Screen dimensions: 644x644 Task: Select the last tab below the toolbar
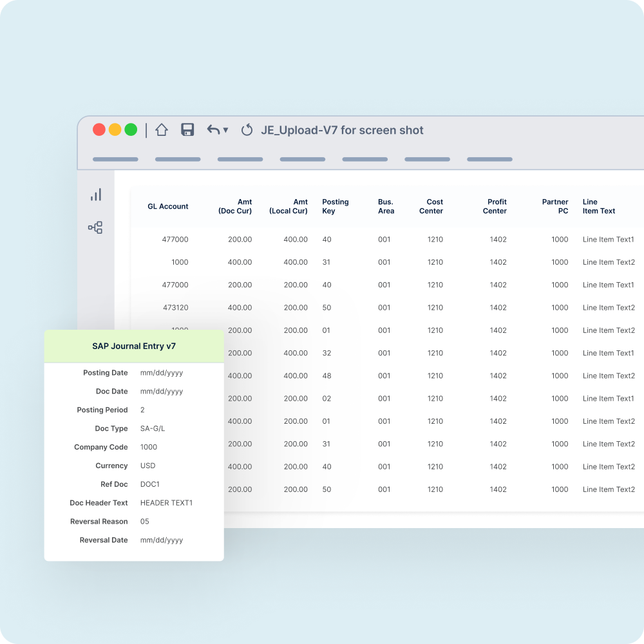click(x=491, y=159)
